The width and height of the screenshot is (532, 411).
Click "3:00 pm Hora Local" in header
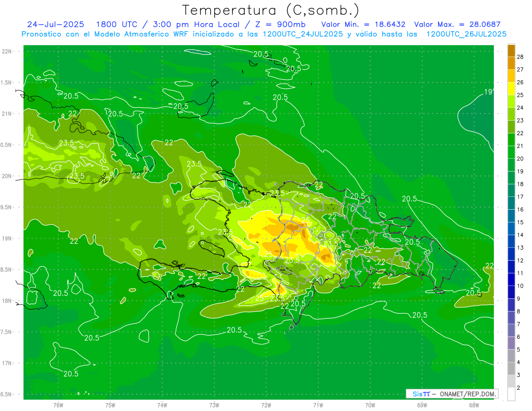tap(196, 24)
